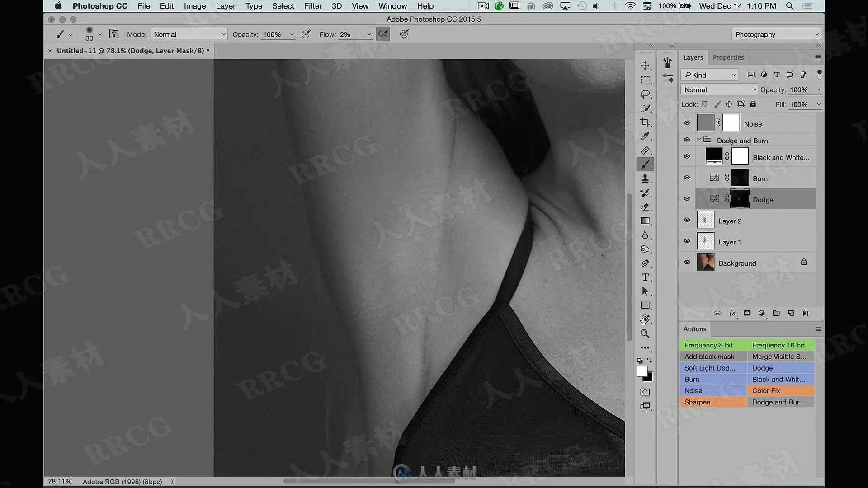Run the Add black mask action
The image size is (868, 488).
pyautogui.click(x=713, y=357)
